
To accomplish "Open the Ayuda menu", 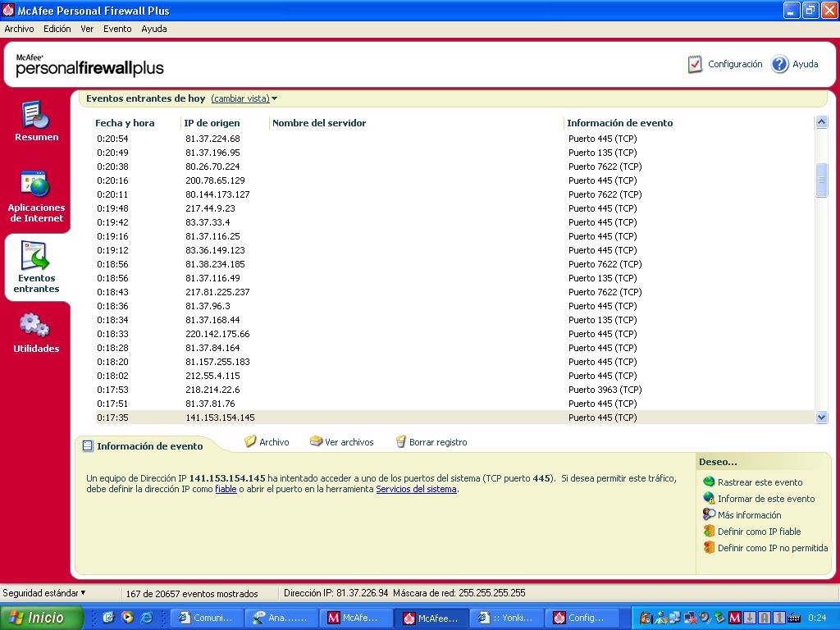I will 154,29.
